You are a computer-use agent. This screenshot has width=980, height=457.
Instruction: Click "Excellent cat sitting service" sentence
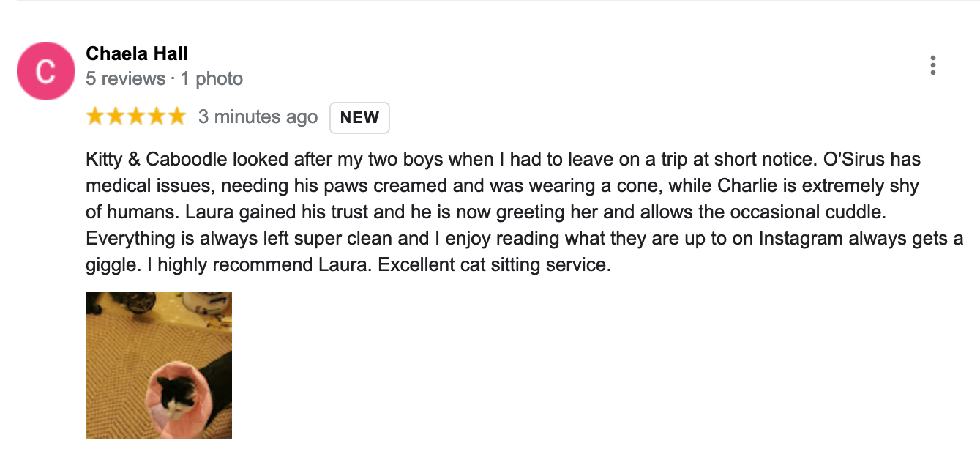coord(494,265)
